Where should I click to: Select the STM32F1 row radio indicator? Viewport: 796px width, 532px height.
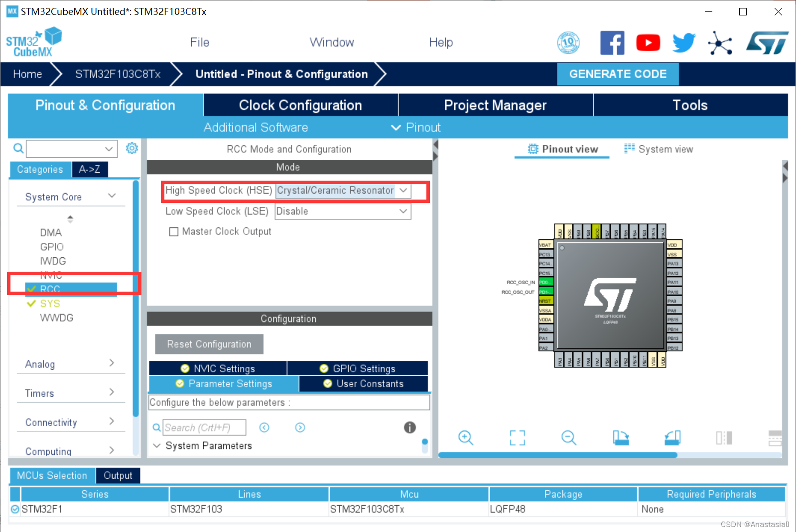pos(15,509)
